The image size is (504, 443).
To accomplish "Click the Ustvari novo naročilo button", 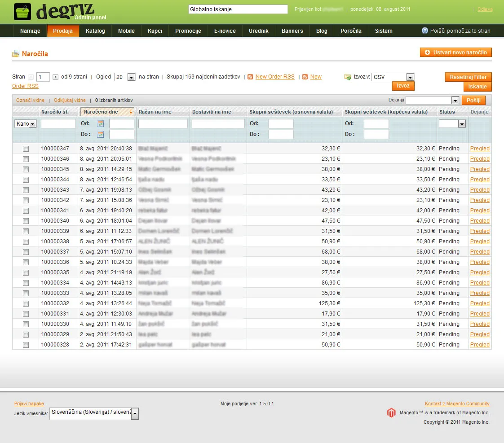I will (x=456, y=53).
